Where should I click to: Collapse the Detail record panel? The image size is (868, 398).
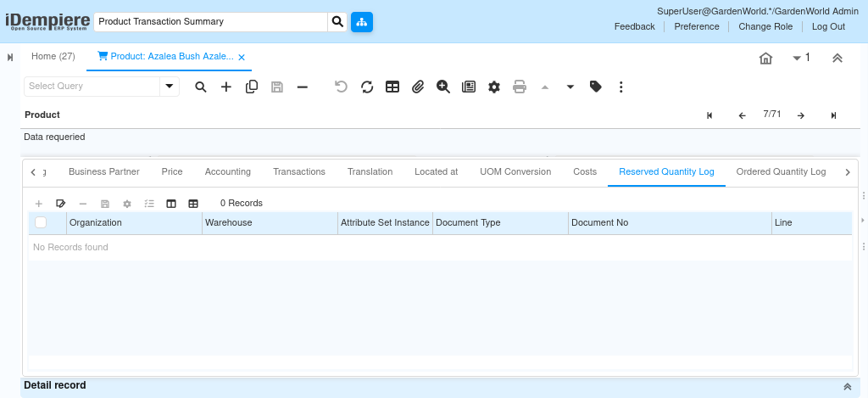click(x=847, y=386)
